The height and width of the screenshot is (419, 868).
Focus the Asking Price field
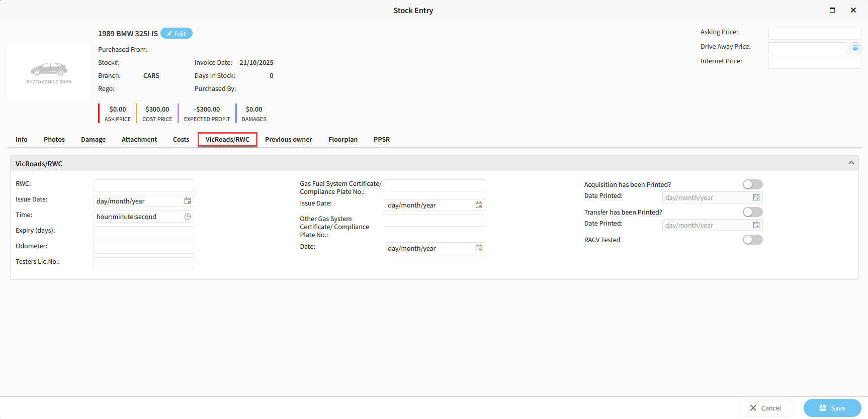814,34
